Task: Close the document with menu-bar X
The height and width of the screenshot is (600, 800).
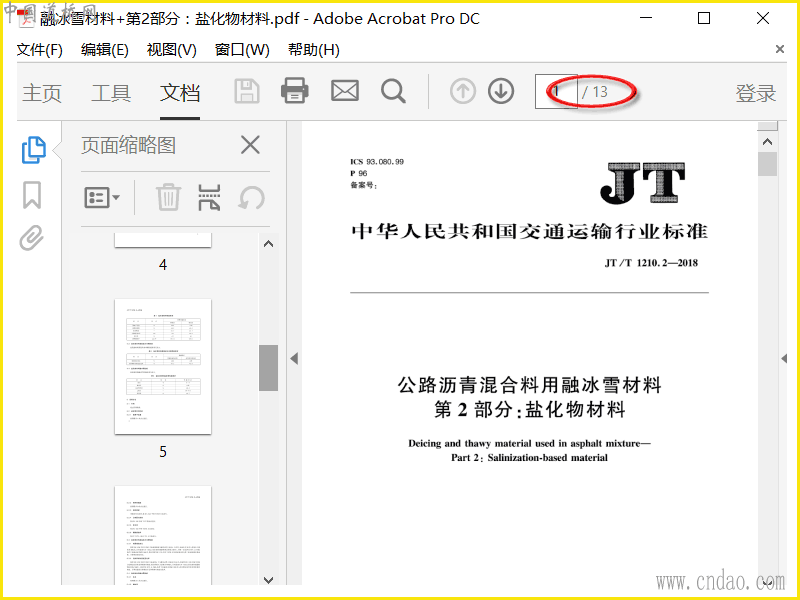Action: click(780, 49)
